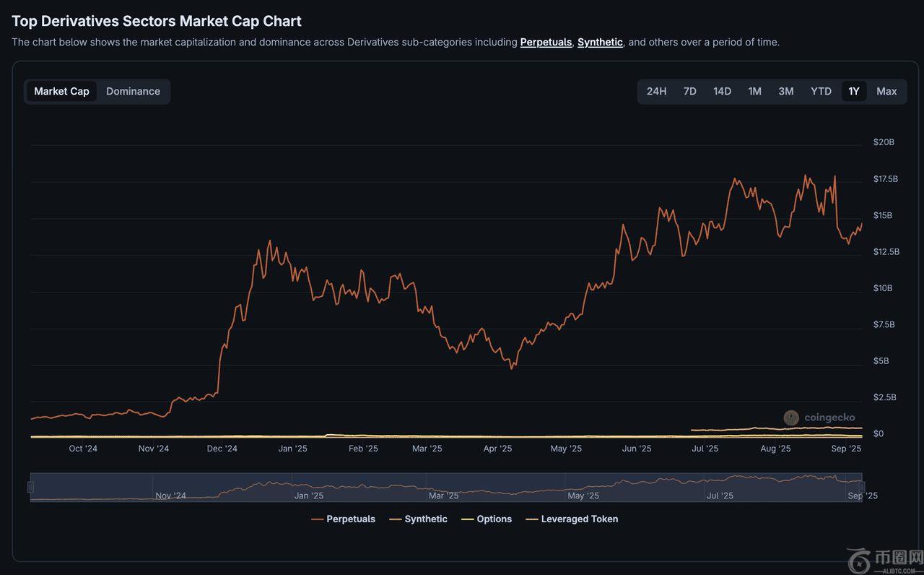This screenshot has height=575, width=924.
Task: Select the Market Cap tab
Action: (61, 92)
